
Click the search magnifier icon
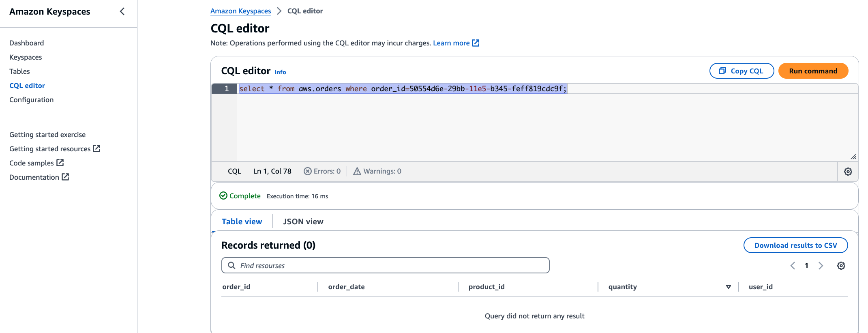231,265
